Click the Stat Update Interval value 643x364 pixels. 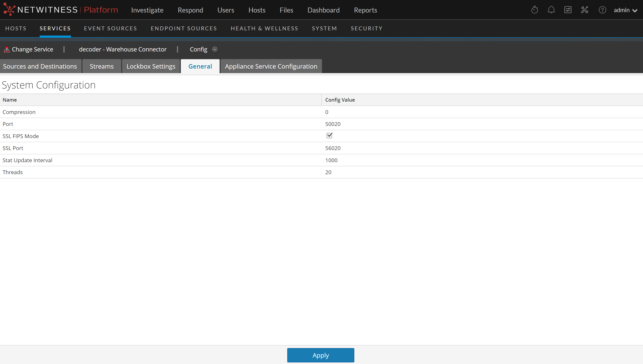[331, 160]
